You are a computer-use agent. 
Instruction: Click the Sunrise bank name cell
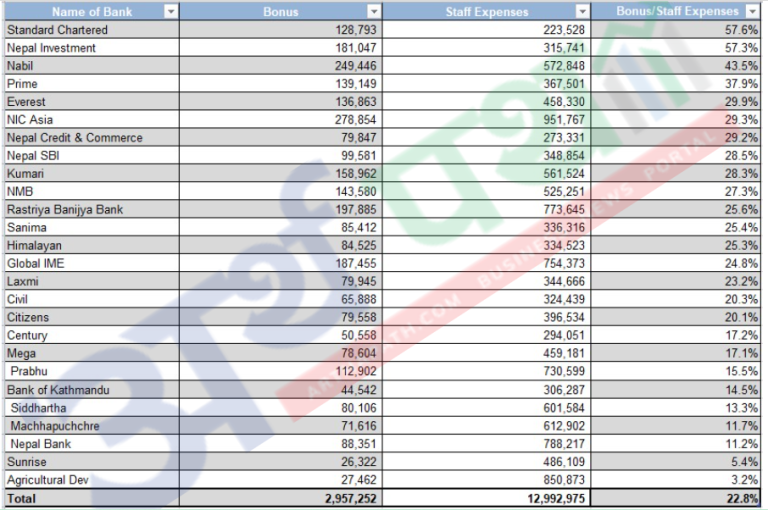click(92, 461)
